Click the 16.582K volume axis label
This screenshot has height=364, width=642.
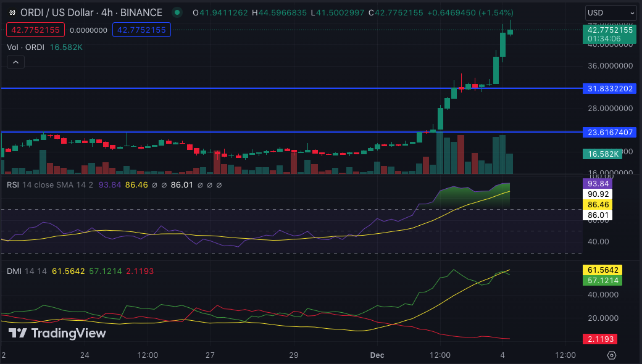602,154
